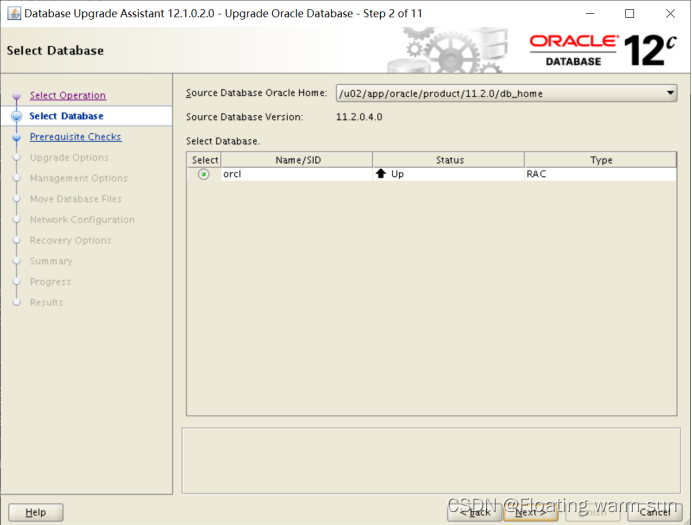Viewport: 692px width, 525px height.
Task: Click the Progress step label
Action: [50, 282]
